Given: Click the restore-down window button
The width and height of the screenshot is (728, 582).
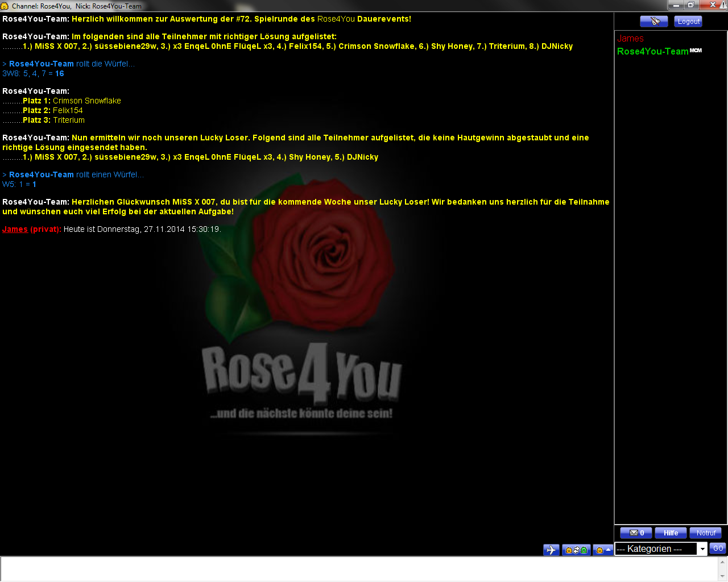Looking at the screenshot, I should [690, 5].
